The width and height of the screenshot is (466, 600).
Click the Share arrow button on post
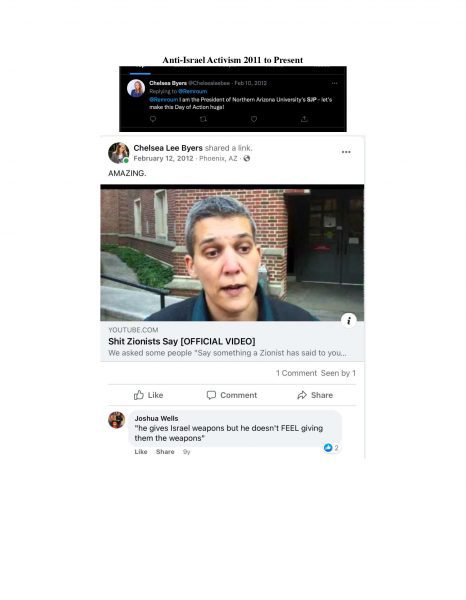pyautogui.click(x=315, y=395)
